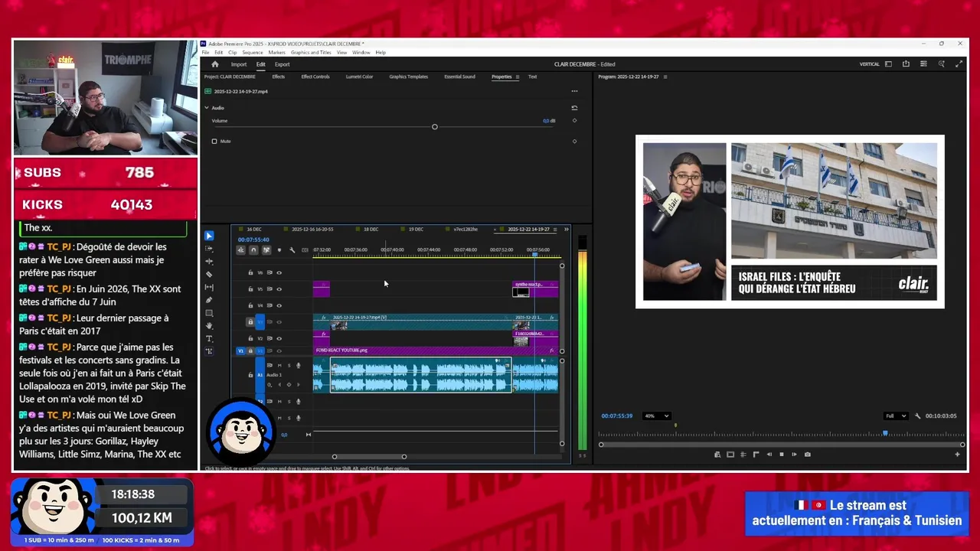Toggle V5 track output eye
Viewport: 980px width, 551px height.
coord(279,289)
